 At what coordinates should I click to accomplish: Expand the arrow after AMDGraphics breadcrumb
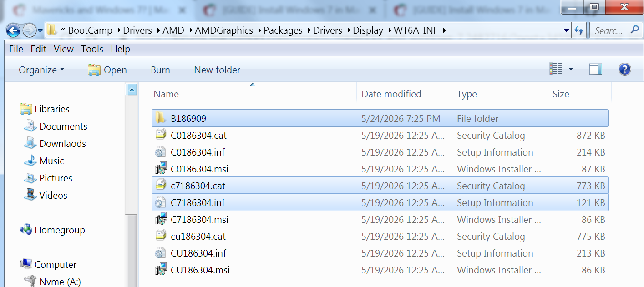pyautogui.click(x=259, y=30)
